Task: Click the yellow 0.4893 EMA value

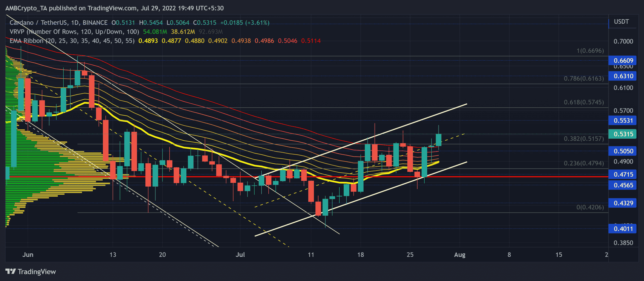Action: (x=148, y=41)
